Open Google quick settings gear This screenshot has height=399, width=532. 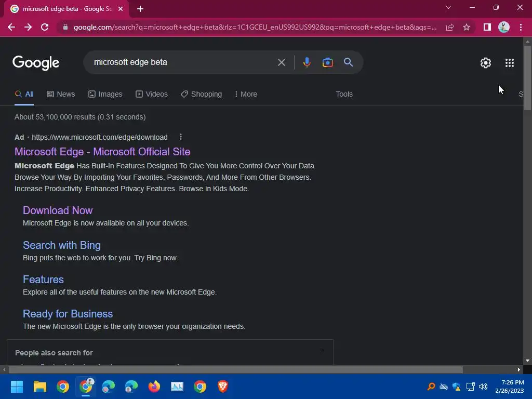tap(486, 63)
